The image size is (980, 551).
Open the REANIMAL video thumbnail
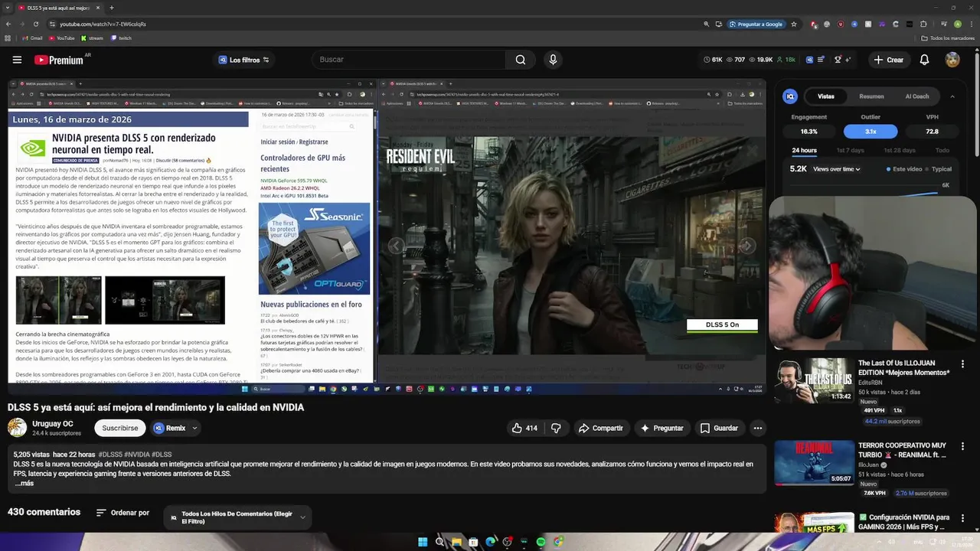pyautogui.click(x=814, y=462)
